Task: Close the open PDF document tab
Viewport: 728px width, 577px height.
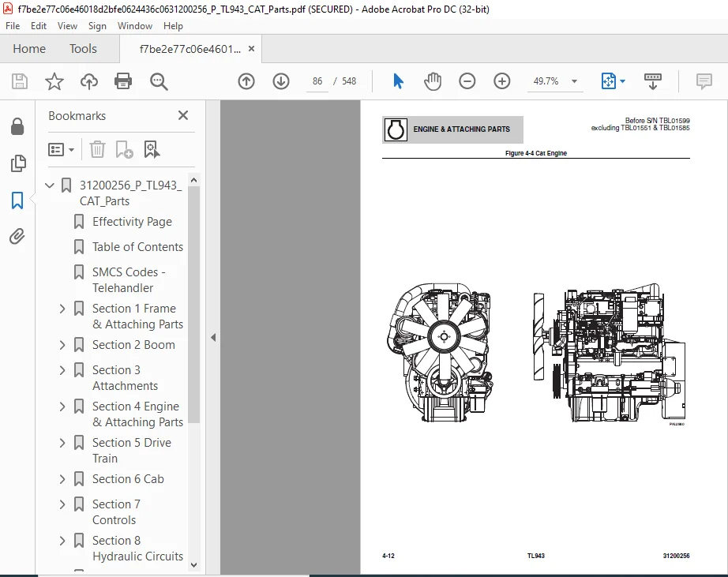Action: 252,49
